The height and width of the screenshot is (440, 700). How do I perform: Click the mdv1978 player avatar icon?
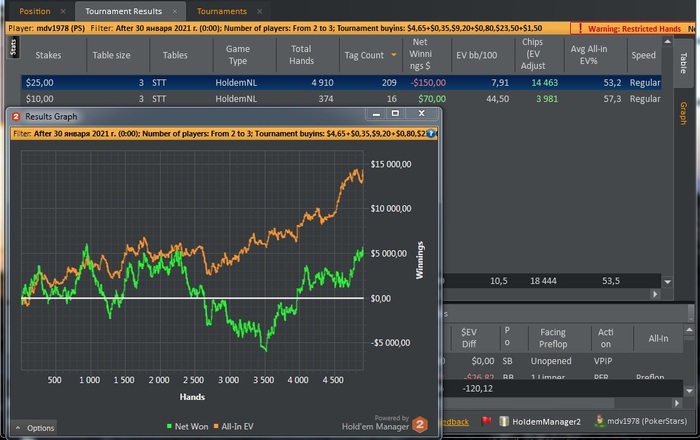click(x=600, y=420)
